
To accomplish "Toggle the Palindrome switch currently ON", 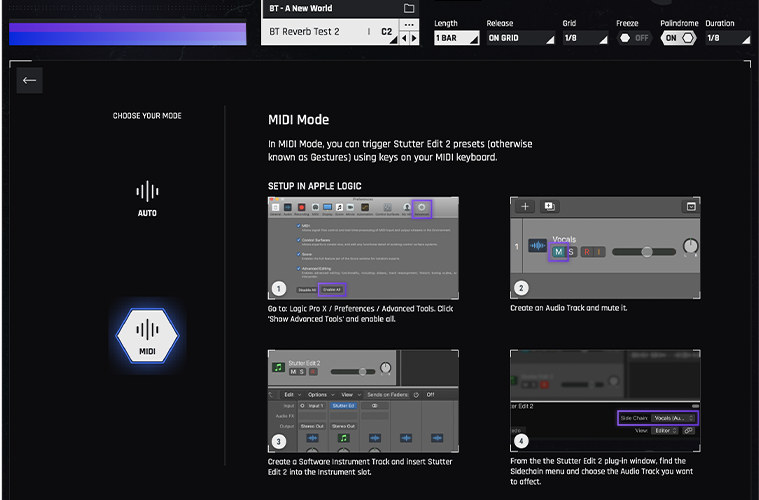I will click(679, 38).
